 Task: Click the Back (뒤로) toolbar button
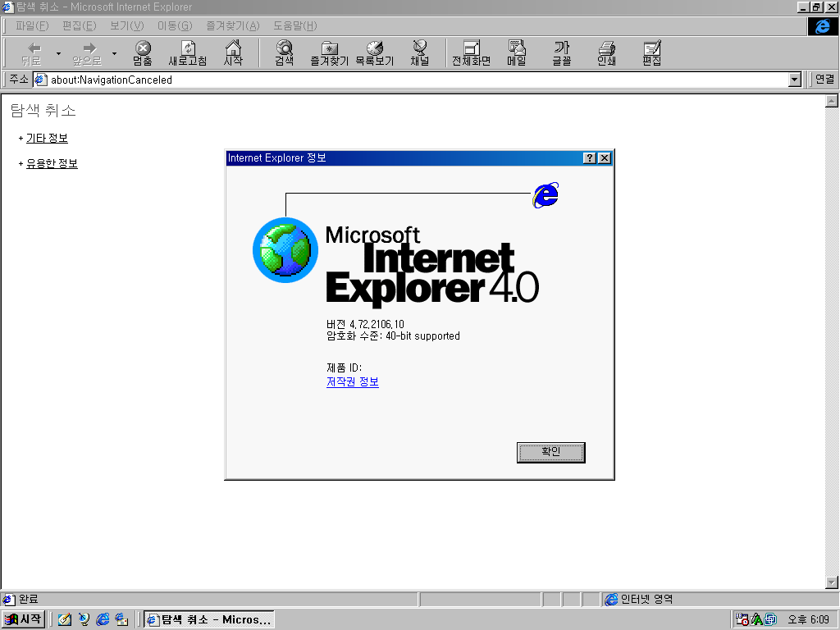[32, 53]
